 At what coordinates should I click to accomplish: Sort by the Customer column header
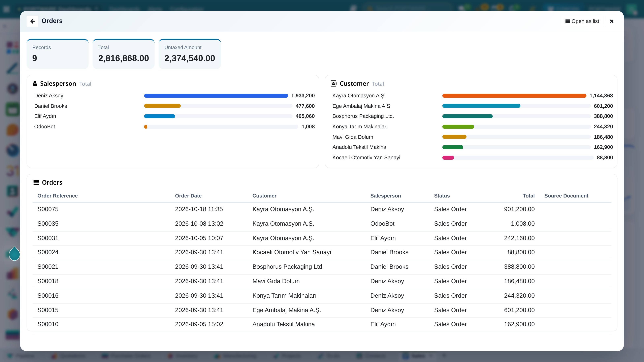(x=264, y=196)
